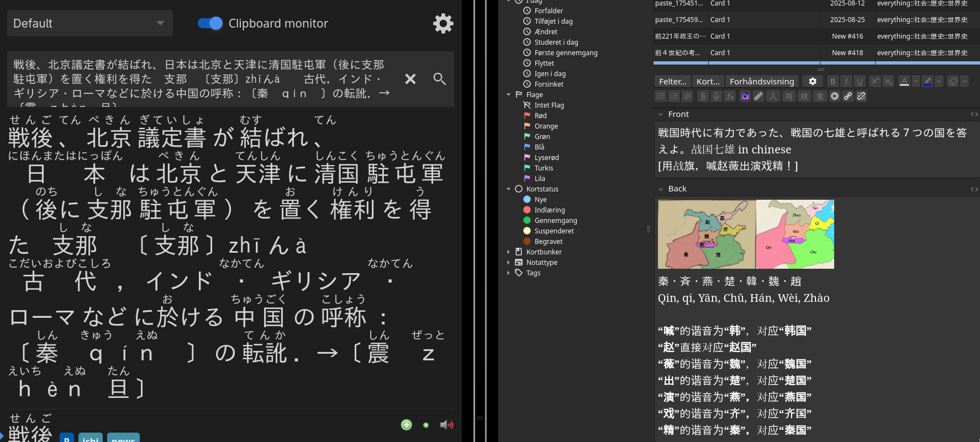Viewport: 980px width, 442px height.
Task: Toggle the Clipboard monitor switch
Action: pos(210,23)
